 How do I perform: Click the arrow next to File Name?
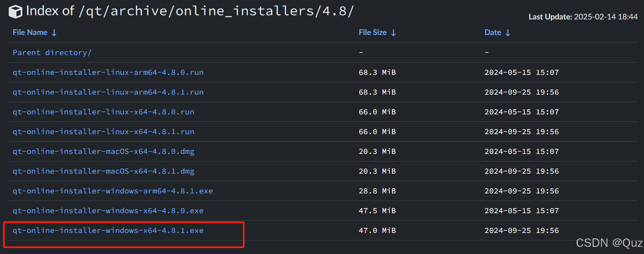[x=54, y=33]
